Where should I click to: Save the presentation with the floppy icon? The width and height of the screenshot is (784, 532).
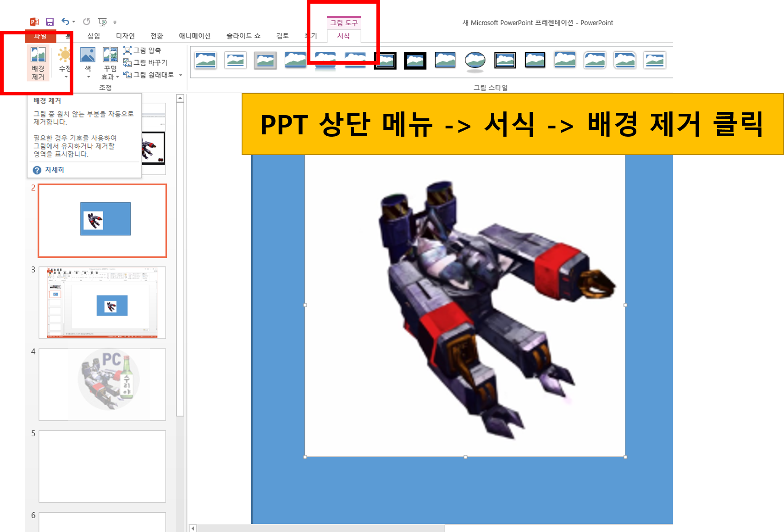50,22
